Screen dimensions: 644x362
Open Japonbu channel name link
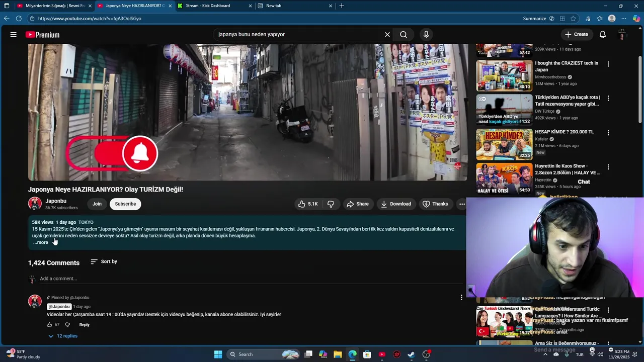[x=56, y=201]
